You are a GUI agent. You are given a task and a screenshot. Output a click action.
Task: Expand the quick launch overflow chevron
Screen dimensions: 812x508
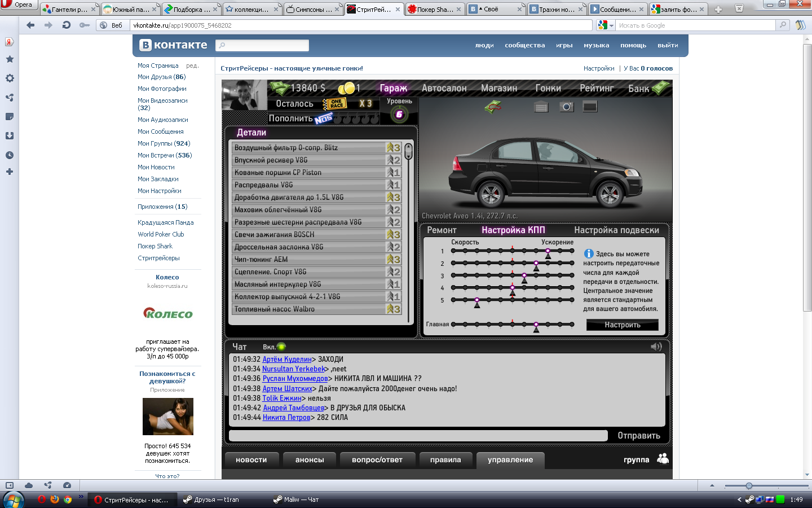click(x=81, y=497)
